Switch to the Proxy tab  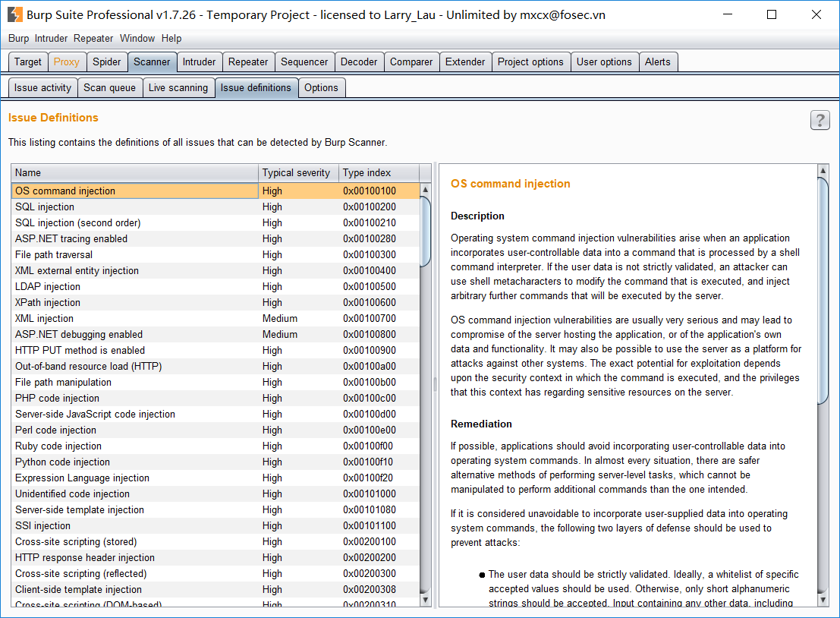pyautogui.click(x=67, y=61)
